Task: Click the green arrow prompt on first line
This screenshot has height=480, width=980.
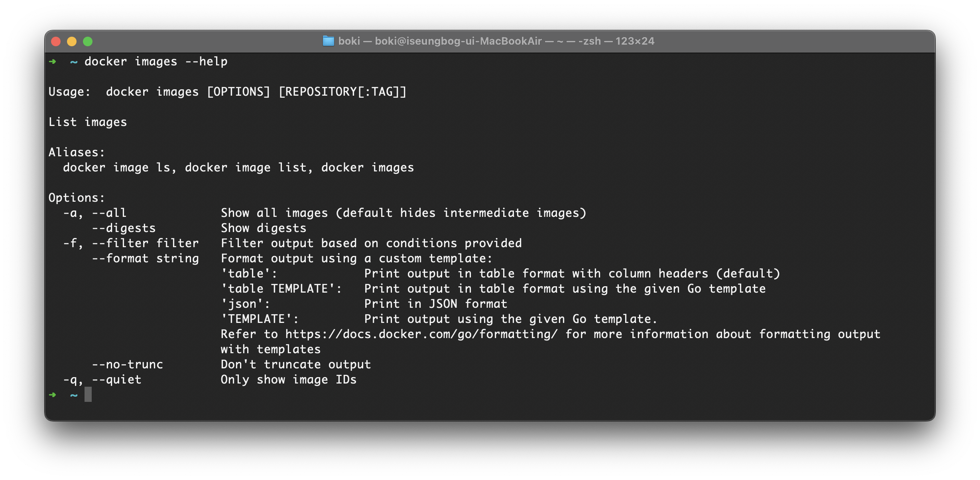Action: click(53, 61)
